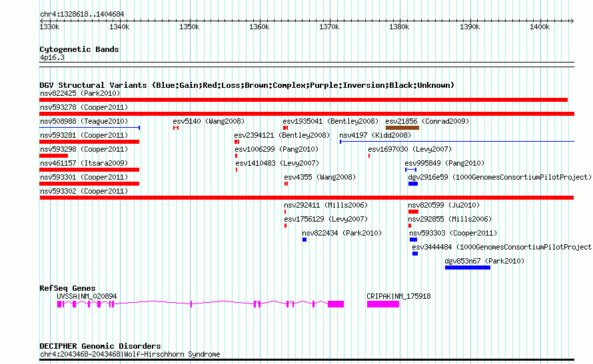Open the nsv508988 (Teague2010) variant
This screenshot has height=364, width=593.
pos(84,121)
